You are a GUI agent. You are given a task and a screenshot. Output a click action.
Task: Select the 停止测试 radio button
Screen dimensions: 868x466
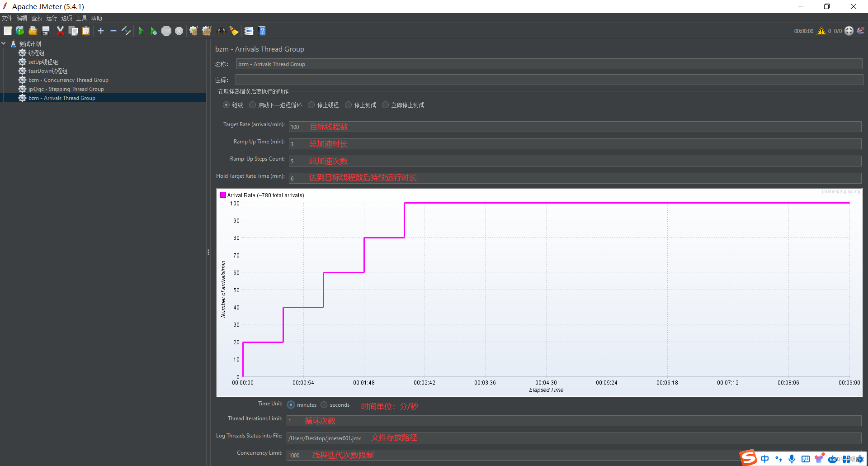(348, 105)
